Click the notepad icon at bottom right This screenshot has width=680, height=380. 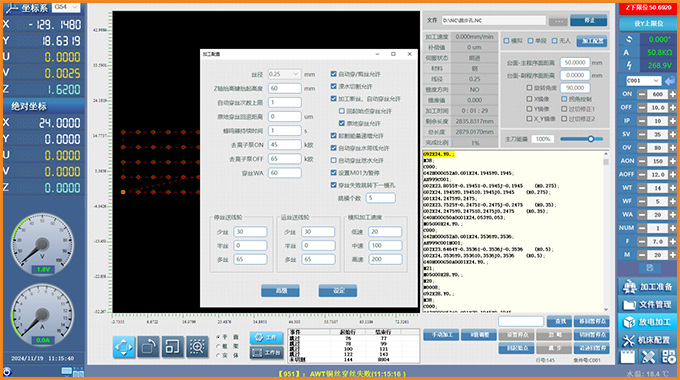(x=628, y=357)
